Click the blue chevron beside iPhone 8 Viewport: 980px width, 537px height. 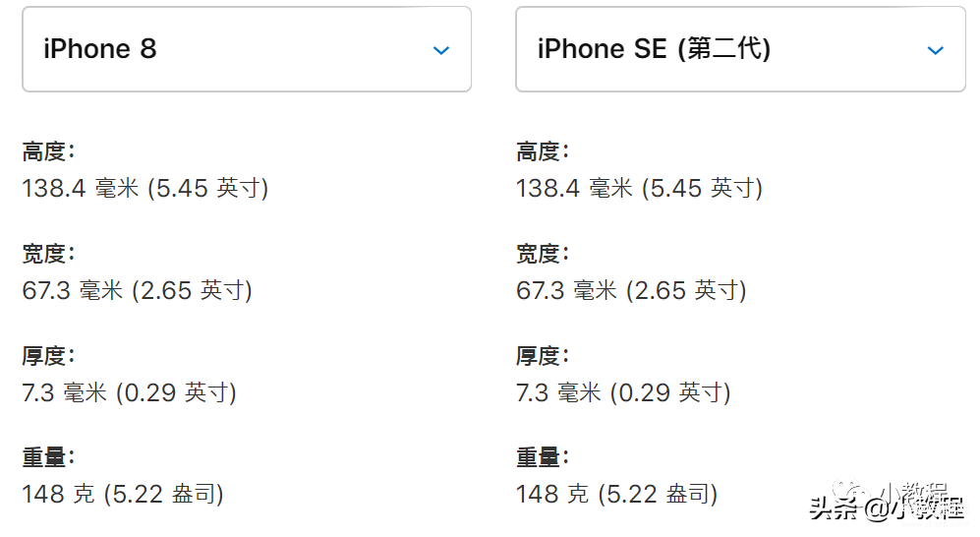441,50
